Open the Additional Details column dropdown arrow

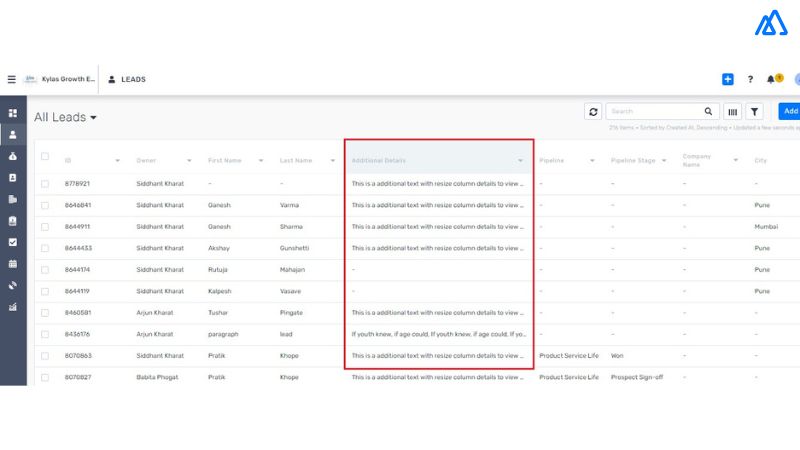(520, 161)
